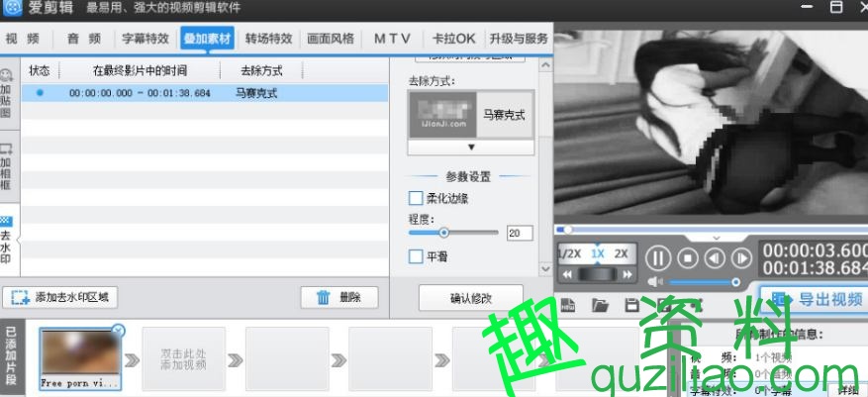Open the 升级与服务 tab
Viewport: 868px width, 397px height.
pos(519,39)
